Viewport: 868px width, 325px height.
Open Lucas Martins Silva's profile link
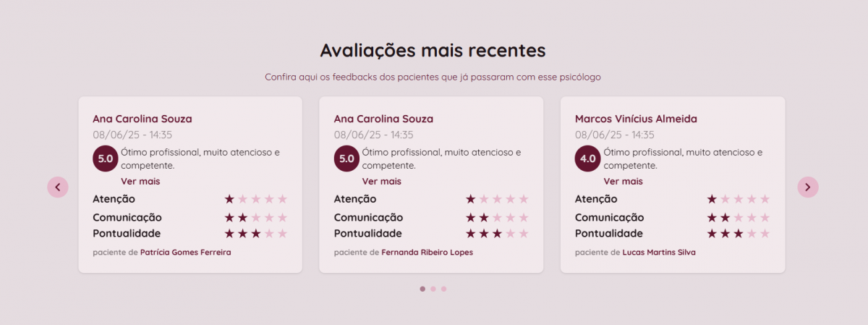659,253
